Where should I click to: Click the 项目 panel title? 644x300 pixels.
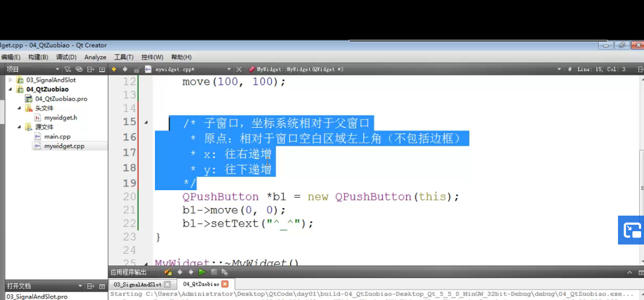[x=13, y=69]
